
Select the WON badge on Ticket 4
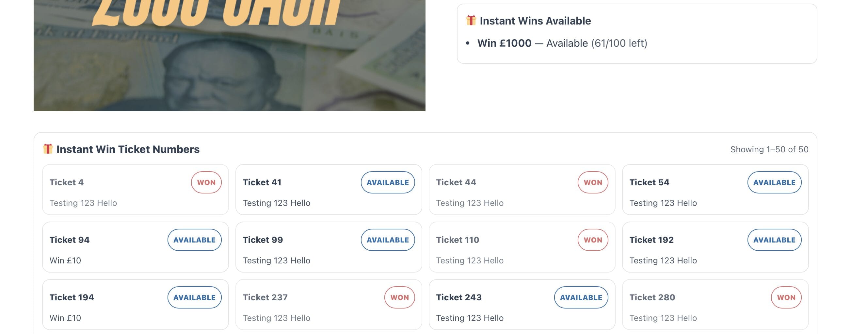(206, 182)
